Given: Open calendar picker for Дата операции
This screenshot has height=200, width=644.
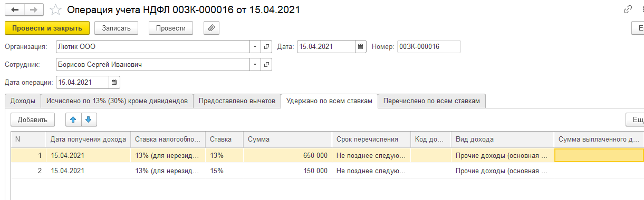Looking at the screenshot, I should click(114, 82).
